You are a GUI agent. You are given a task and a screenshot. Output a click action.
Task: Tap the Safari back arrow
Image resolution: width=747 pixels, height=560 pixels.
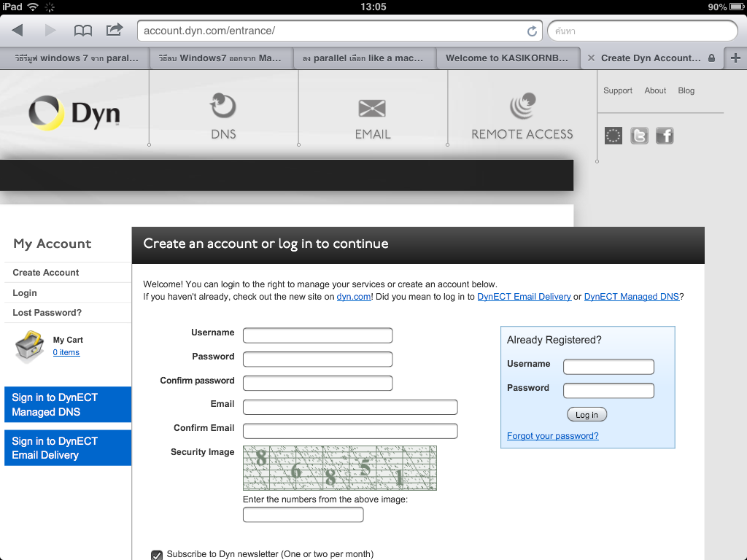tap(18, 31)
